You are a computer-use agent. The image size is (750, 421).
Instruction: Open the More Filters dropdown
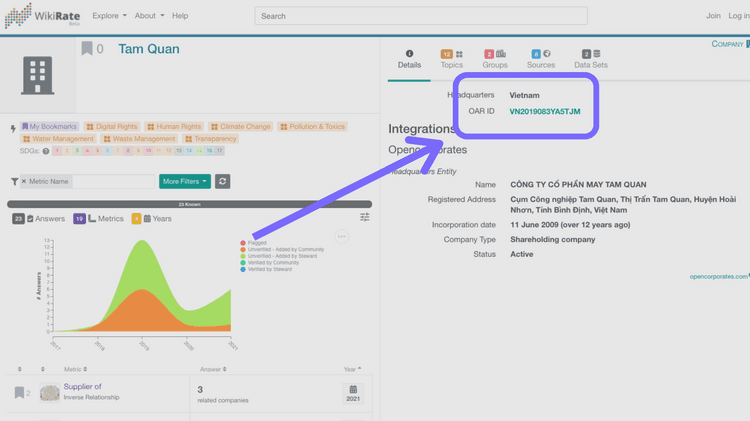tap(185, 181)
